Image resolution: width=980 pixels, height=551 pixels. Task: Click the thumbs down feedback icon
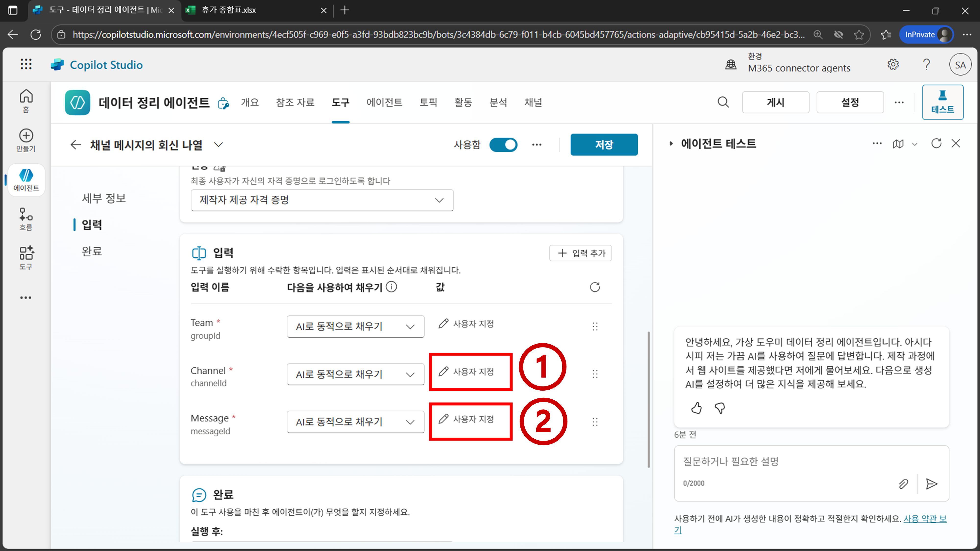coord(720,408)
